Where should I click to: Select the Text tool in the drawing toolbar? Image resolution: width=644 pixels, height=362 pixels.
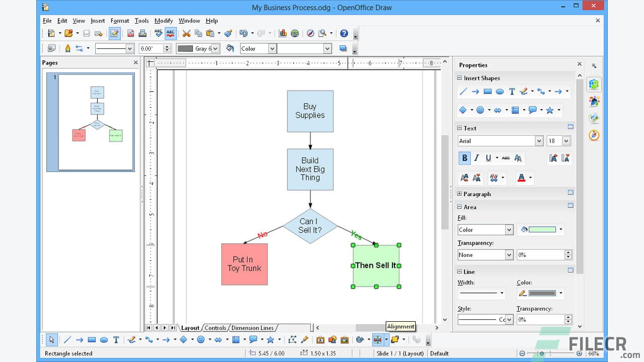(x=116, y=339)
